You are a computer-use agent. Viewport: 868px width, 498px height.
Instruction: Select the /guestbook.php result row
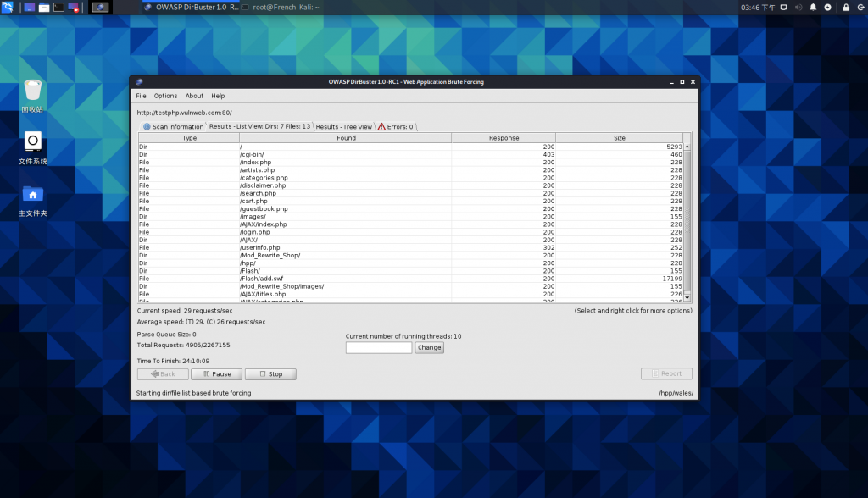(411, 208)
